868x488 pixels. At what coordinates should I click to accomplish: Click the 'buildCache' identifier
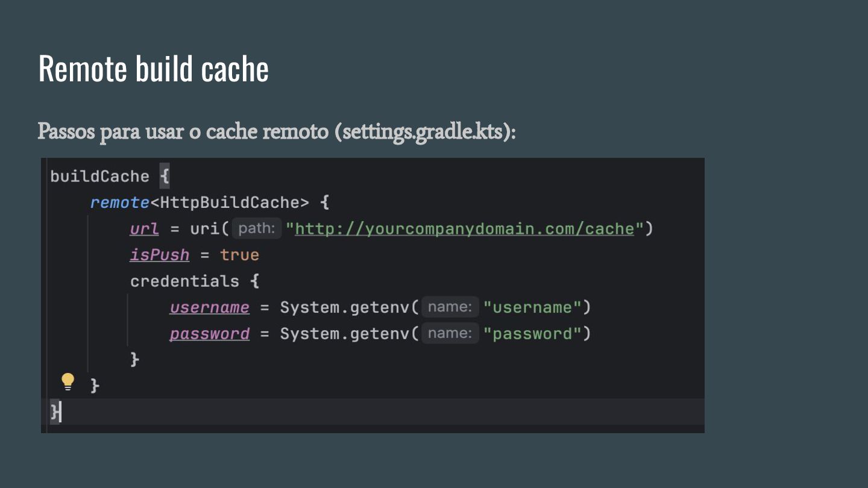click(99, 177)
